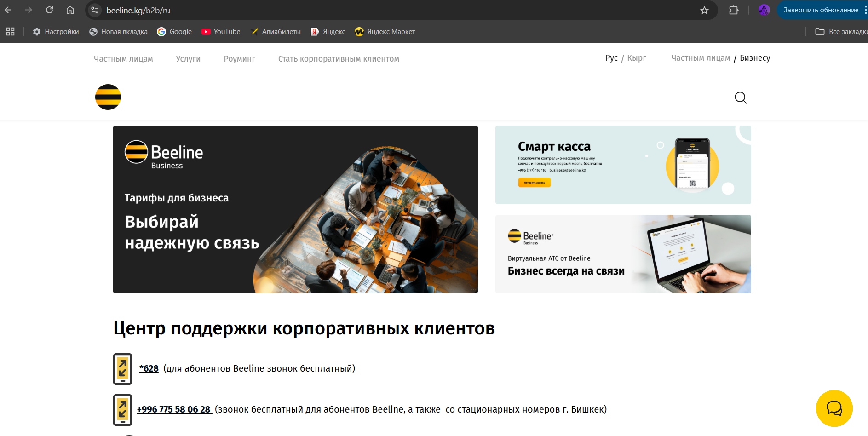Screen dimensions: 868x436
Task: Bookmark this page with the star icon
Action: point(704,10)
